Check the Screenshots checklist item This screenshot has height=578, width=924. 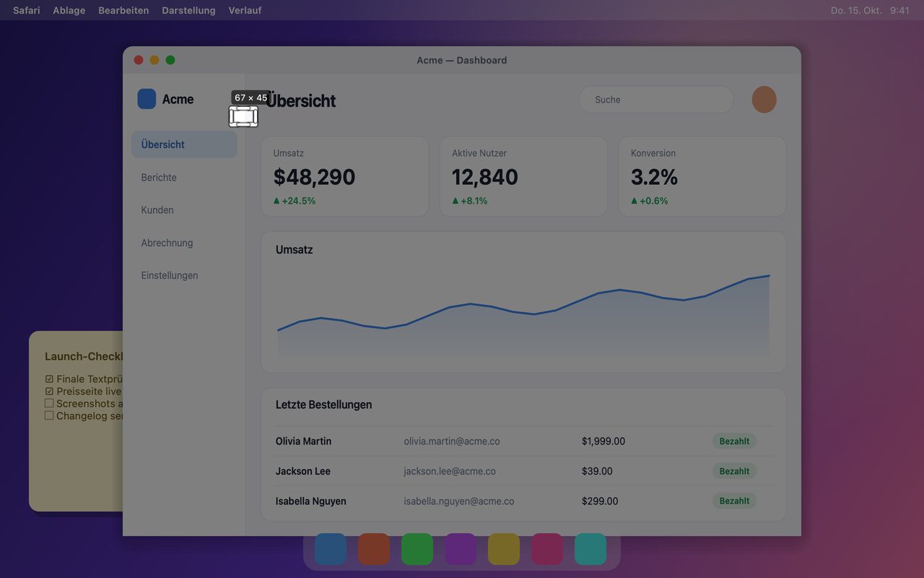pyautogui.click(x=49, y=403)
